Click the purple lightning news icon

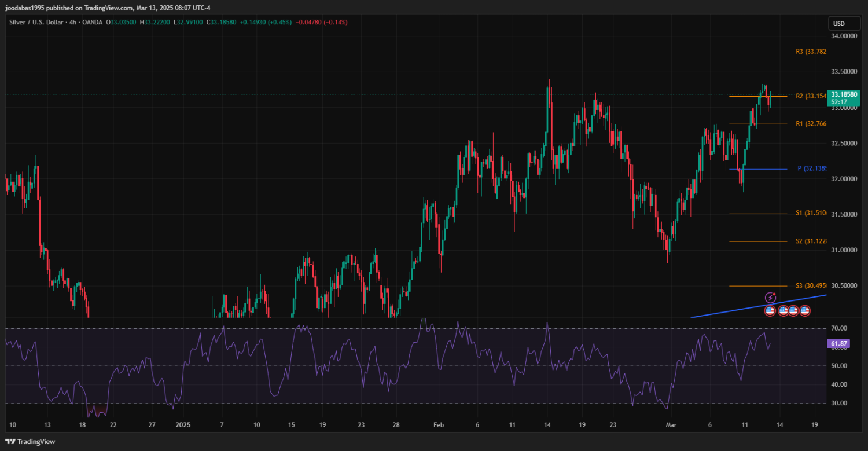tap(770, 298)
